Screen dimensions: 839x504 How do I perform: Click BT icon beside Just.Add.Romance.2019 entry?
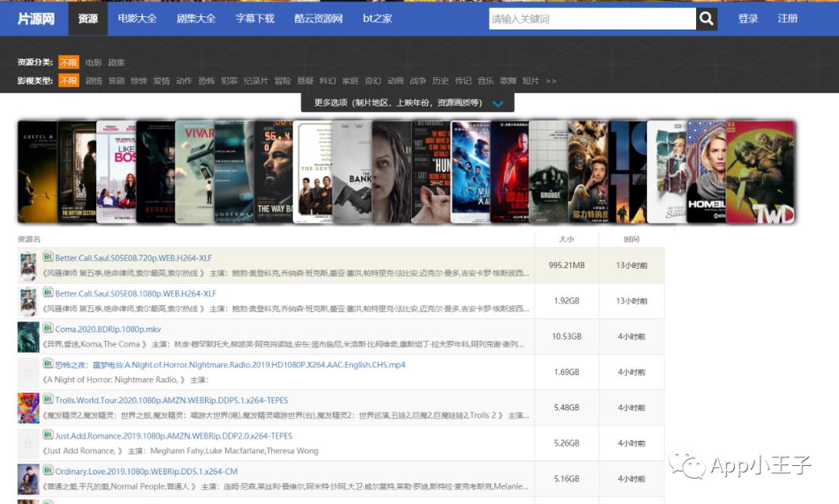click(x=48, y=435)
